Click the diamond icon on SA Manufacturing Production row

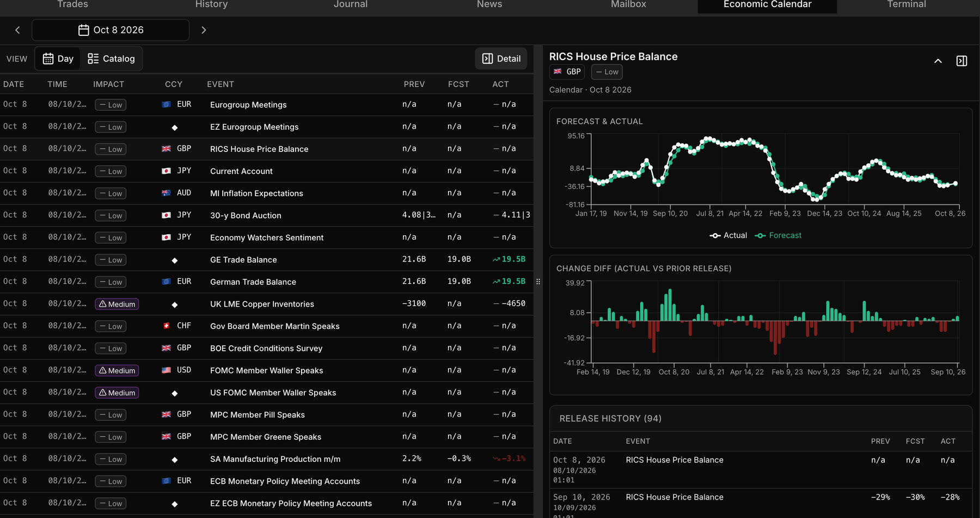pos(175,460)
